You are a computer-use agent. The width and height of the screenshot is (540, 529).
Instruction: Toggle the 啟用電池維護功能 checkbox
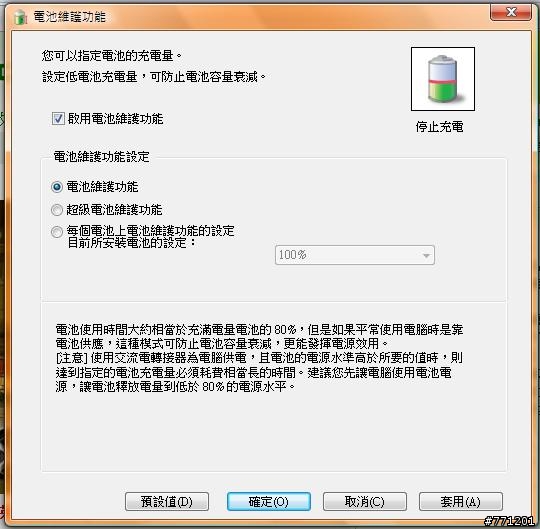coord(58,118)
